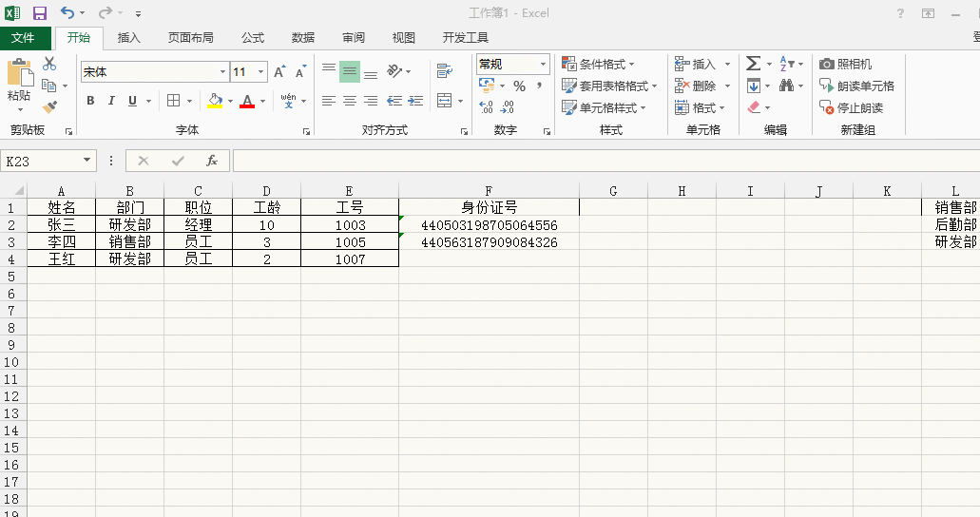Toggle center horizontal alignment
Viewport: 980px width, 517px height.
349,101
